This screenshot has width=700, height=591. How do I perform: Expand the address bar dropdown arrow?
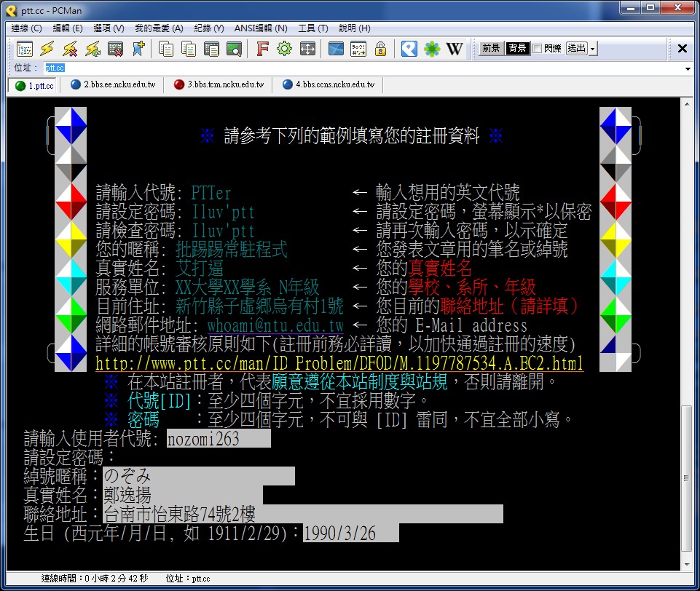click(x=688, y=68)
